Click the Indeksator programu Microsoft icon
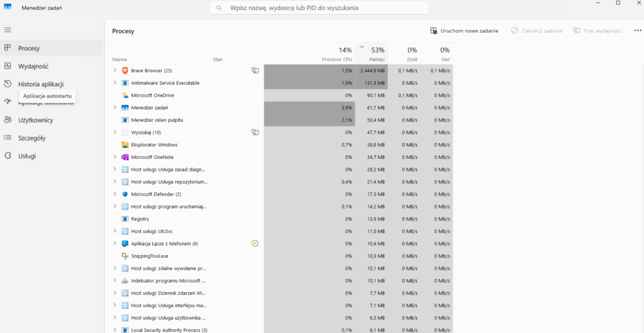The height and width of the screenshot is (333, 644). pos(125,281)
